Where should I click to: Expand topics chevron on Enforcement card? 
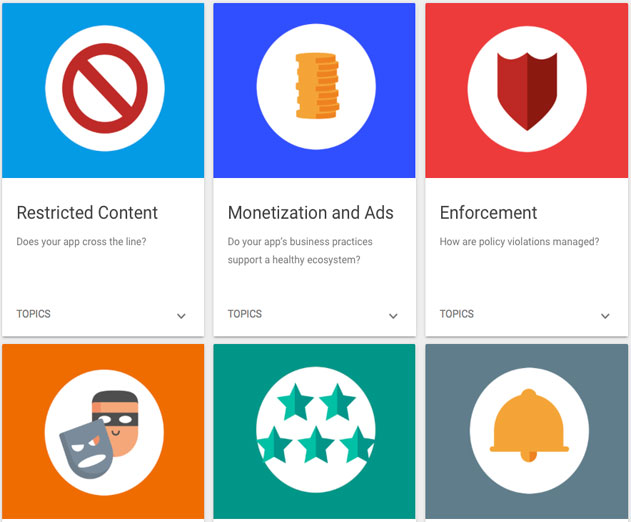coord(605,316)
